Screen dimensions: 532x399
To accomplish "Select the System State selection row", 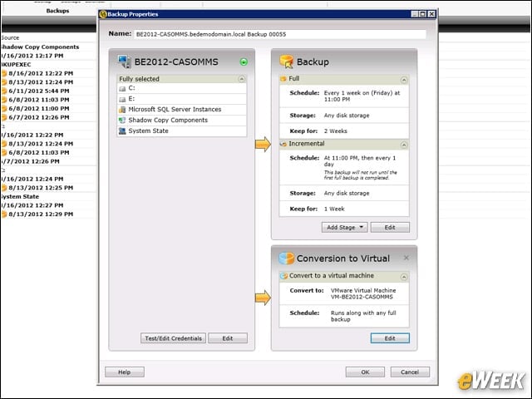I will coord(182,131).
